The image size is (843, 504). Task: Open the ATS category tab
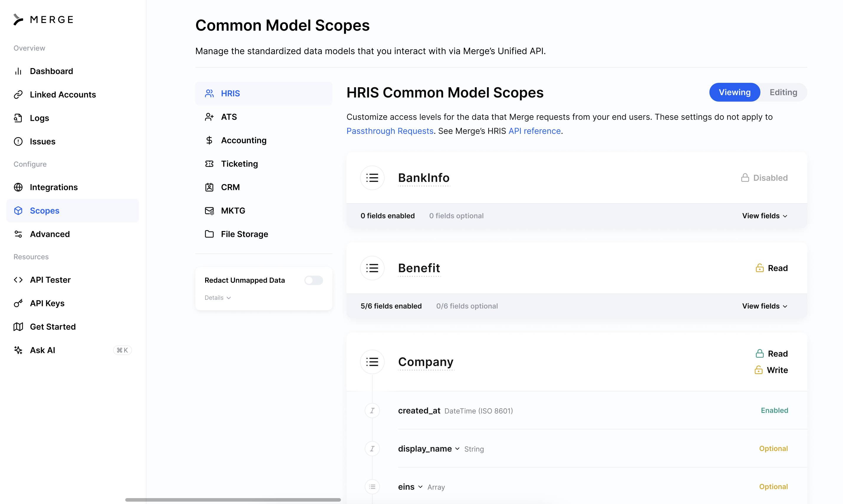(x=229, y=117)
